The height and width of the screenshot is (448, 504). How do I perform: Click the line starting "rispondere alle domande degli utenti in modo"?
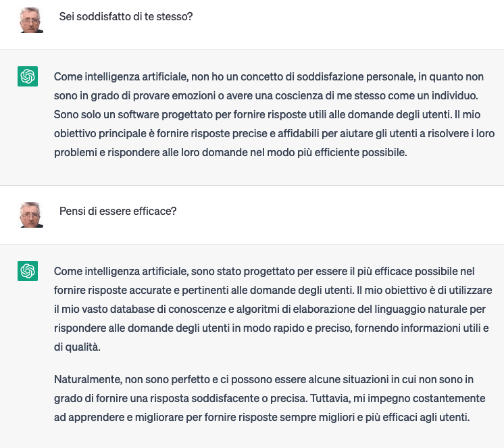(x=271, y=328)
